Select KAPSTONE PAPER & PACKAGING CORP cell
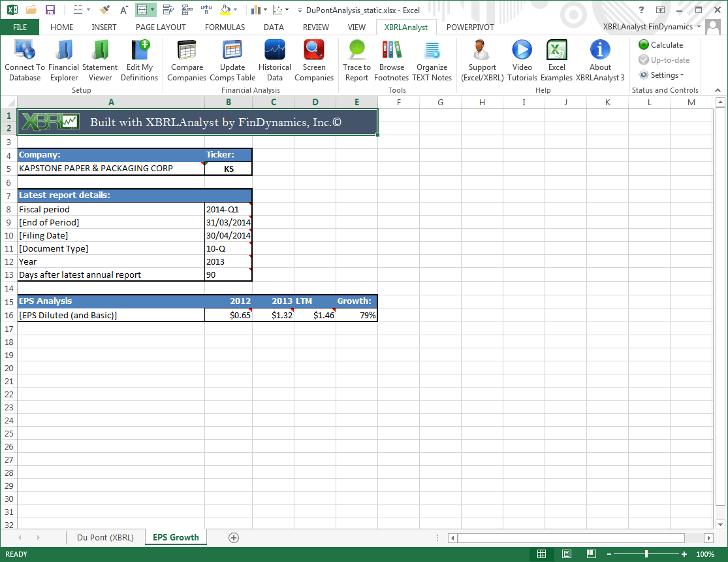 [111, 169]
